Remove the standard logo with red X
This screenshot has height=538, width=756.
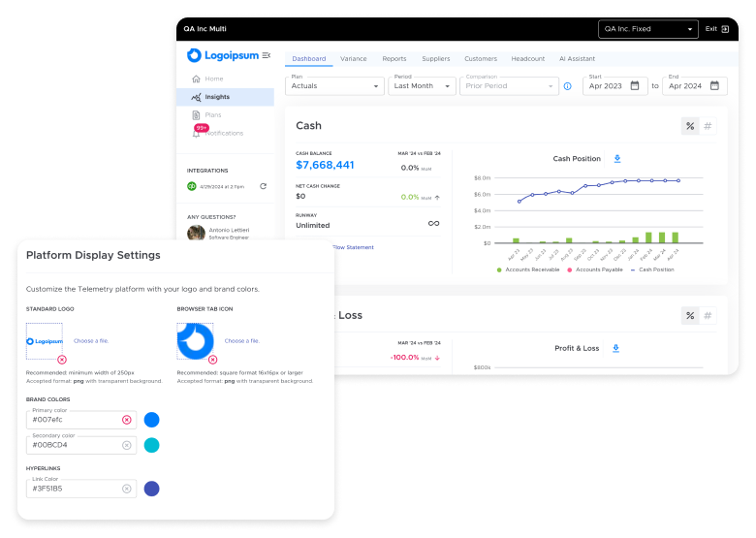pyautogui.click(x=62, y=360)
